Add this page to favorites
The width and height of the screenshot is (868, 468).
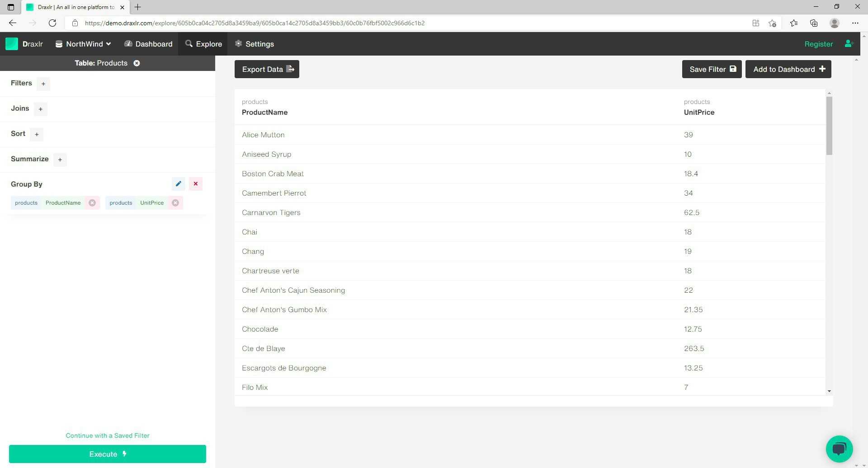coord(772,23)
